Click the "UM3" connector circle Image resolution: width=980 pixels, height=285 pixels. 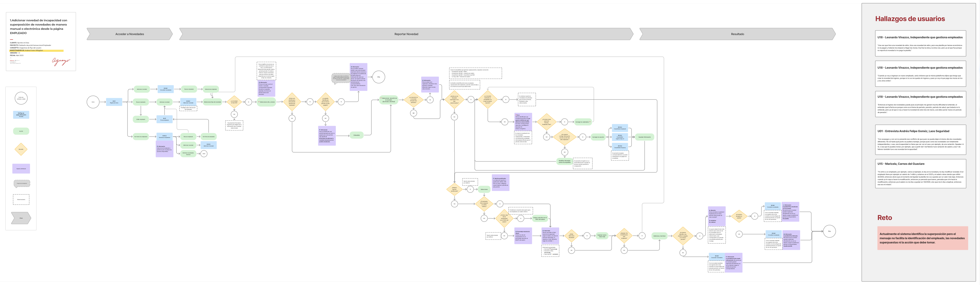pos(204,154)
